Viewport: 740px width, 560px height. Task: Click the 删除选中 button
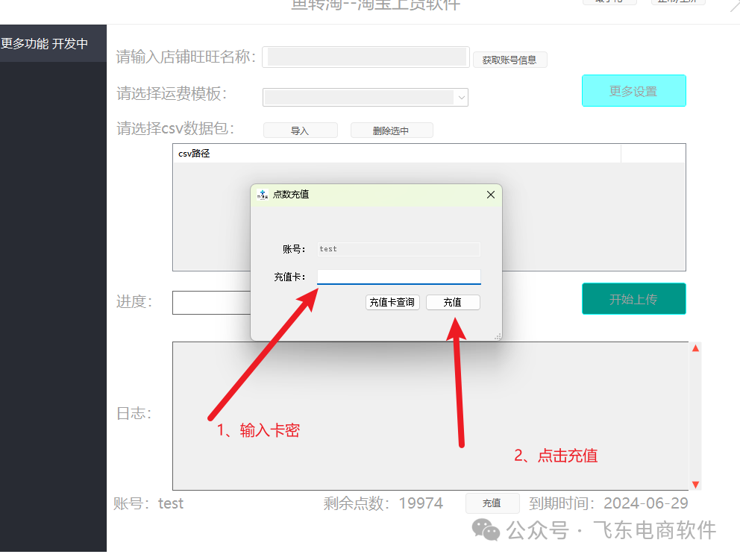(x=391, y=130)
